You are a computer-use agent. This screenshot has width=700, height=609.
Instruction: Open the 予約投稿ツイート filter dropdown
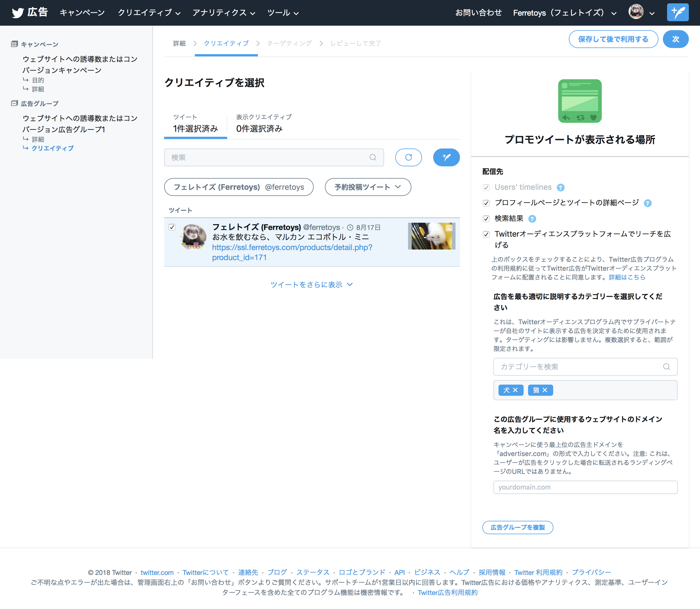point(368,187)
